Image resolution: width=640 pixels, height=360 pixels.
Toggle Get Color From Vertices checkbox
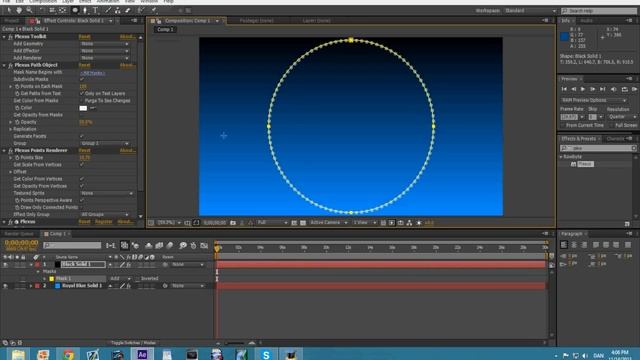(82, 179)
